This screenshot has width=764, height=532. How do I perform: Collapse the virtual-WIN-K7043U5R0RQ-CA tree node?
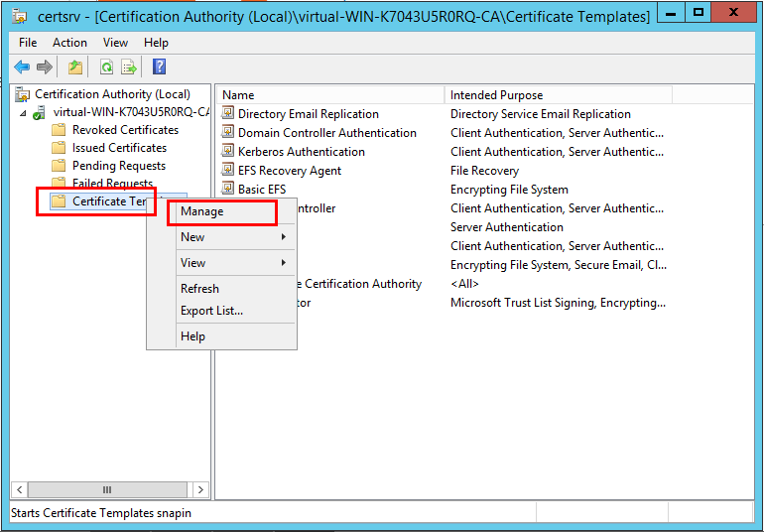point(24,112)
